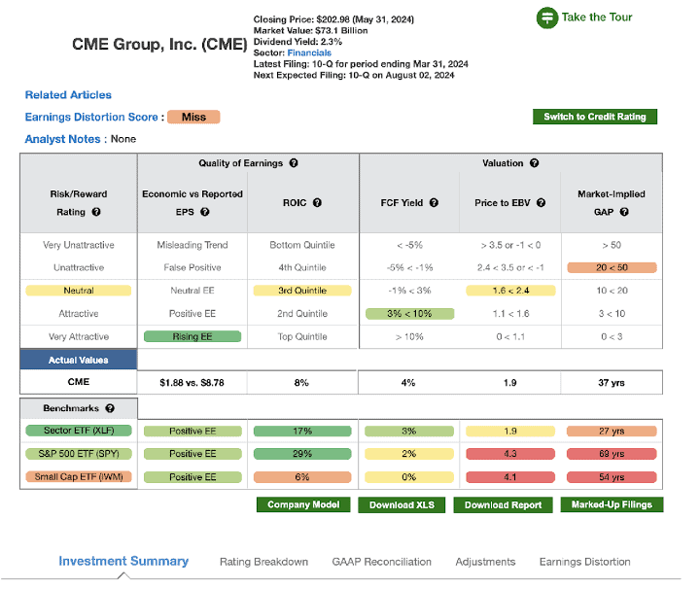
Task: Click the IWM 0% FCF Yield cell
Action: (409, 477)
